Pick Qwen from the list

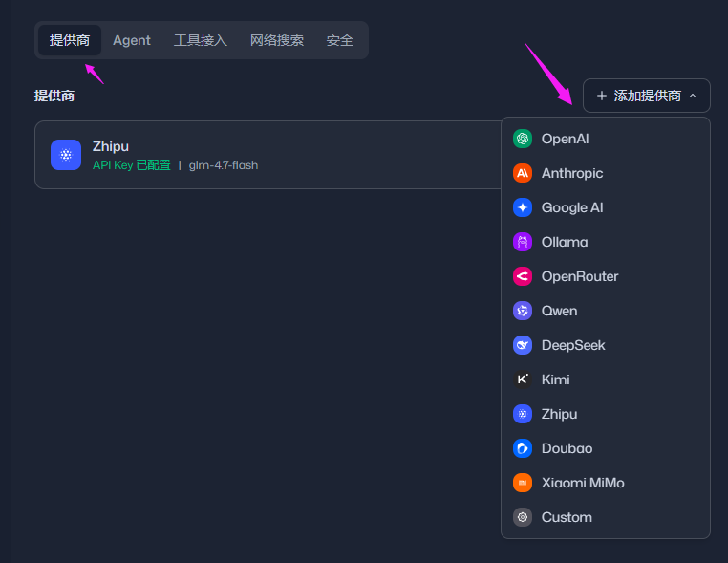[606, 311]
